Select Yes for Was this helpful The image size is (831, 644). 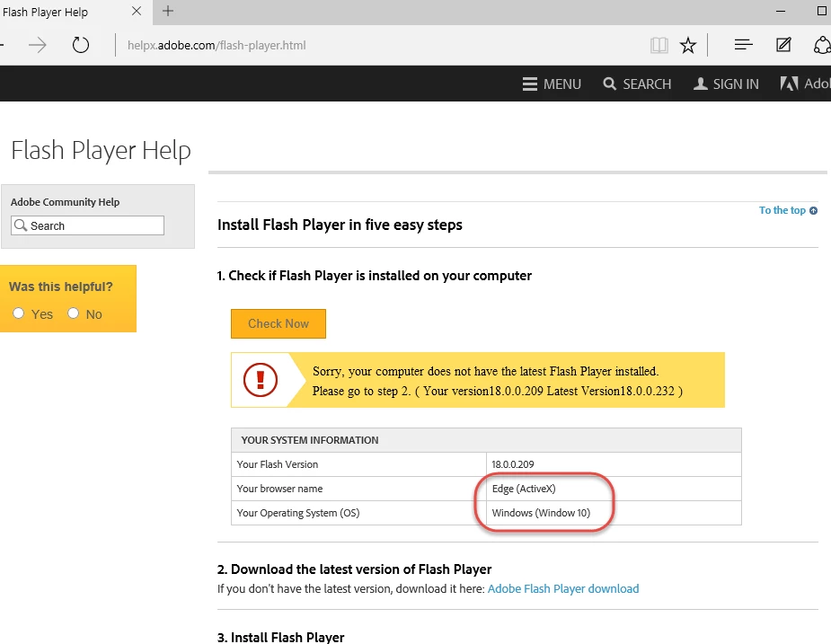click(19, 313)
